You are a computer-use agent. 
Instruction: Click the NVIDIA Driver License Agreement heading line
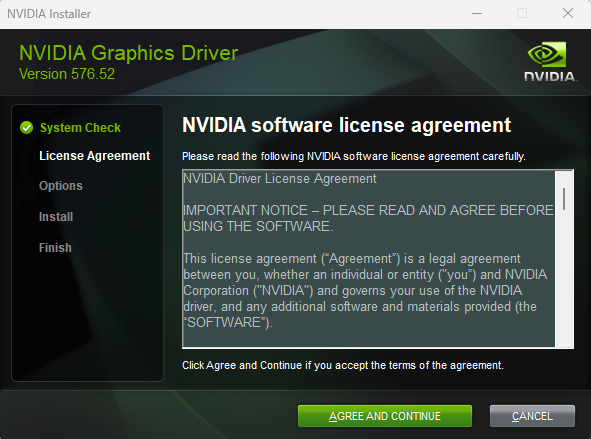click(x=280, y=178)
